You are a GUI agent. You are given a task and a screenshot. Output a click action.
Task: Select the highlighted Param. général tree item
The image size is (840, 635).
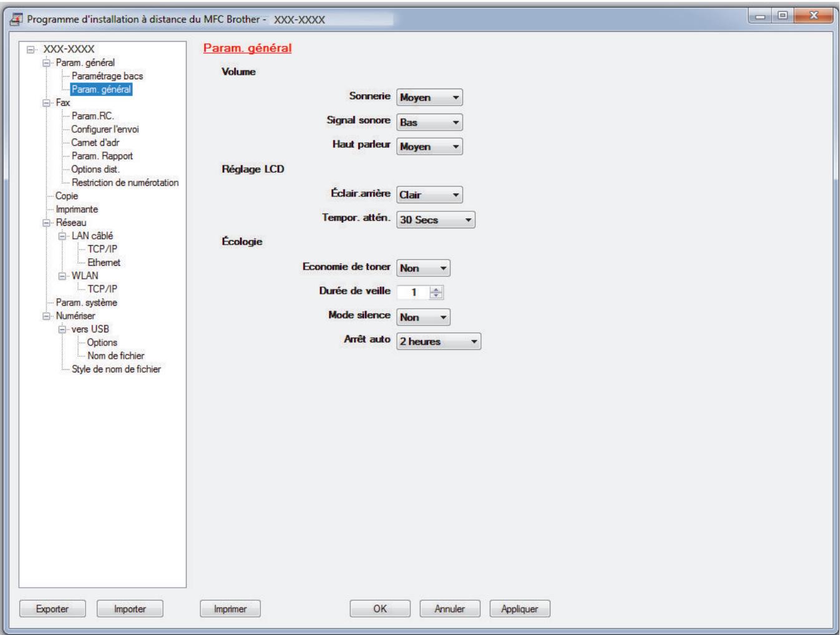coord(101,89)
